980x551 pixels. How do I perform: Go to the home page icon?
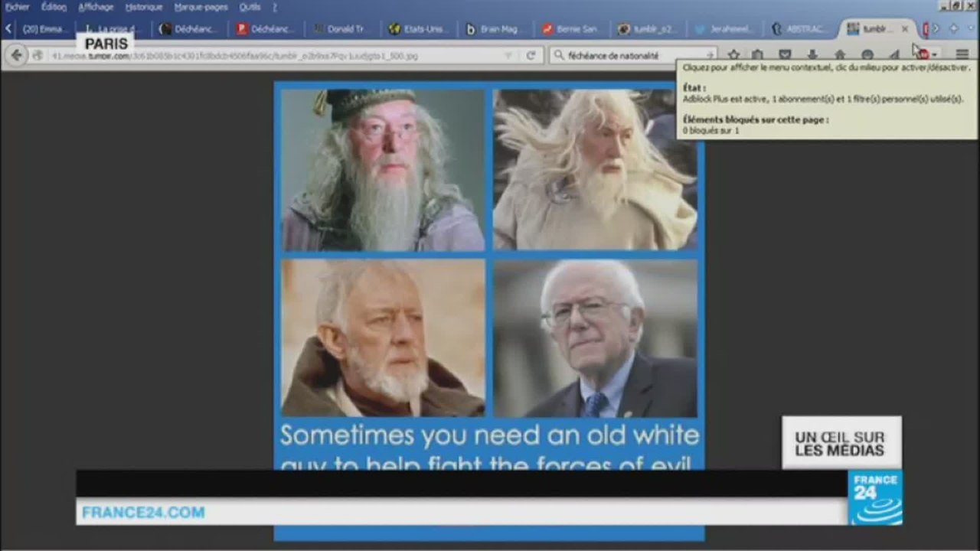[x=840, y=55]
